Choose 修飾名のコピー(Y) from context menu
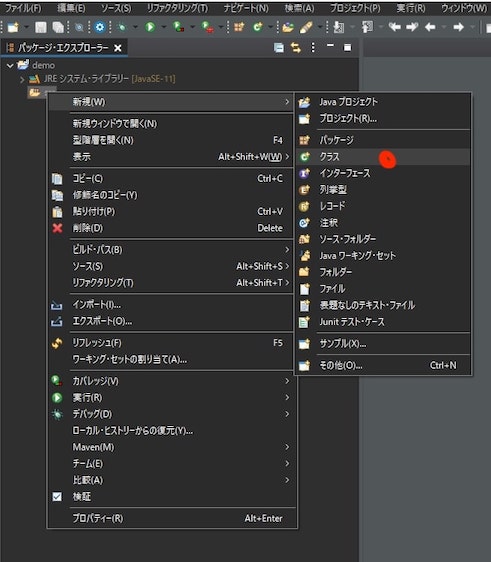Image resolution: width=491 pixels, height=562 pixels. [x=171, y=195]
